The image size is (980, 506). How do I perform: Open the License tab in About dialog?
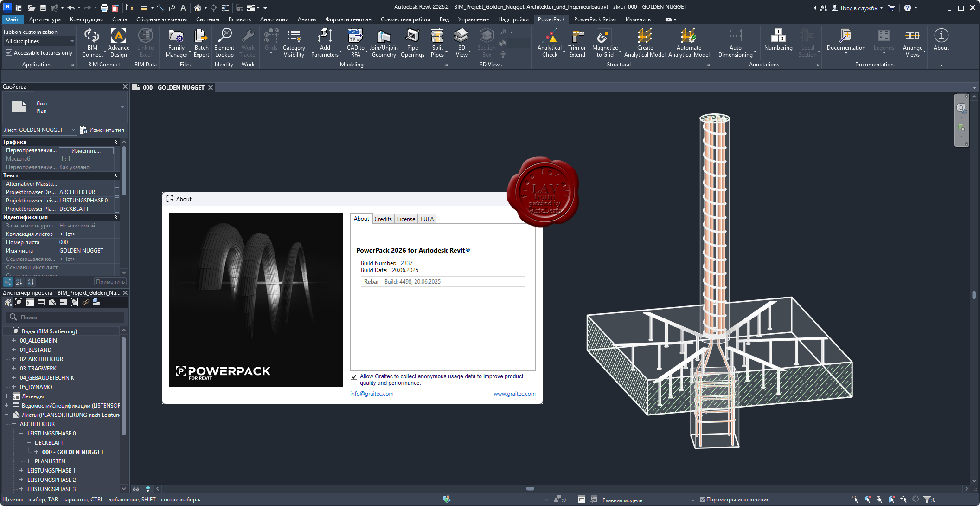[x=406, y=219]
